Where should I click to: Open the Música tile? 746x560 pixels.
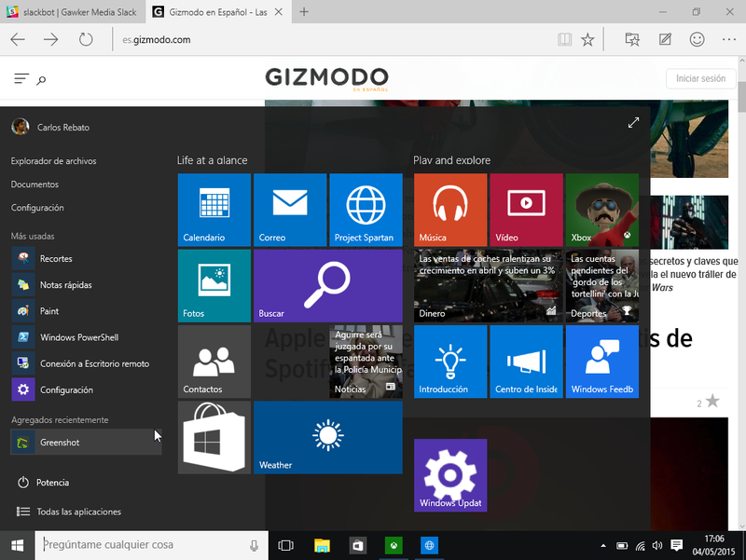[450, 210]
